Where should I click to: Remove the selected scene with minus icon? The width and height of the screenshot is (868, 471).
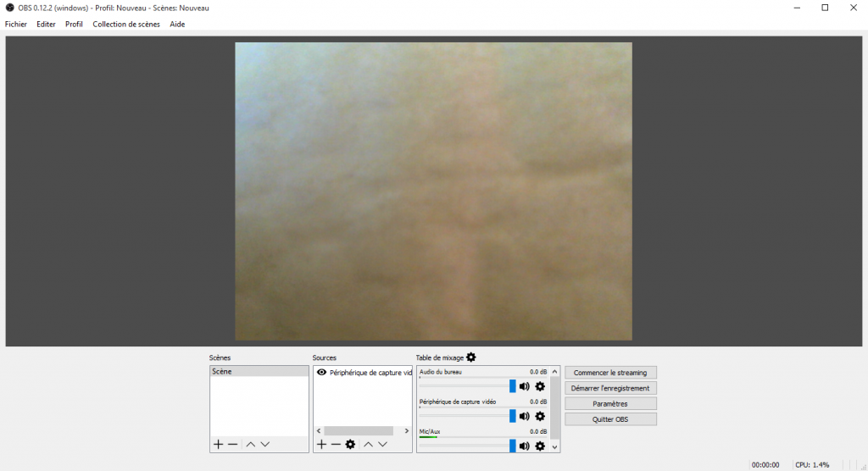[x=232, y=445]
